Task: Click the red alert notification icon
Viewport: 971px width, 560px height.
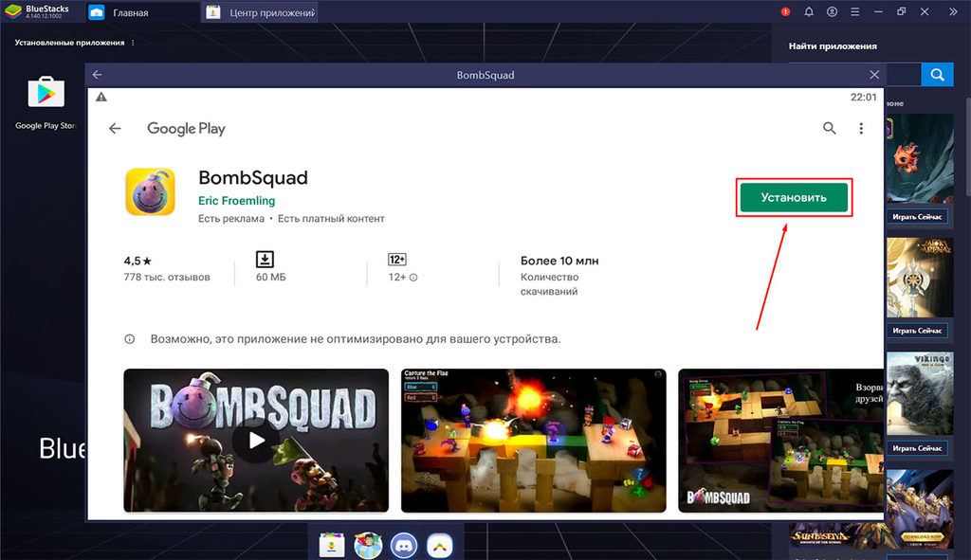Action: click(x=785, y=11)
